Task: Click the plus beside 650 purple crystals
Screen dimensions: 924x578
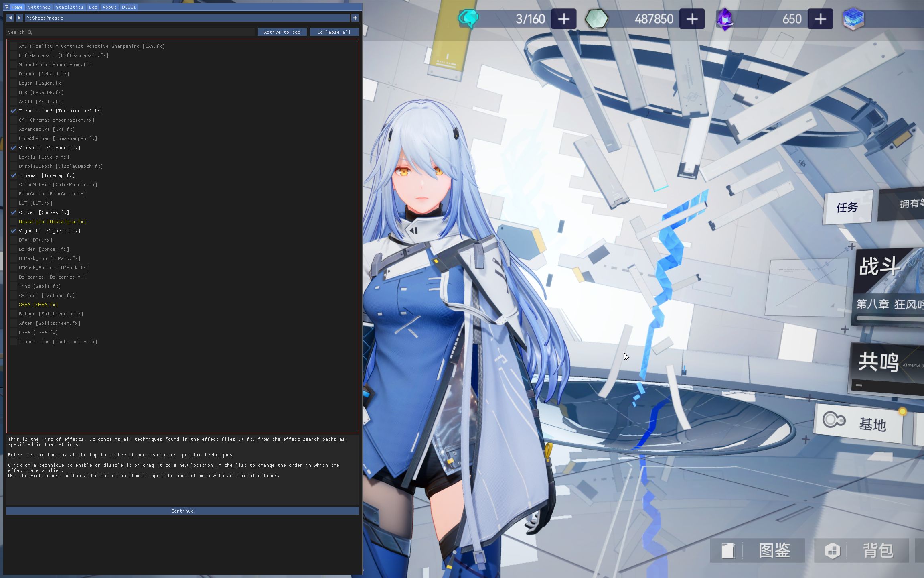Action: [x=820, y=19]
